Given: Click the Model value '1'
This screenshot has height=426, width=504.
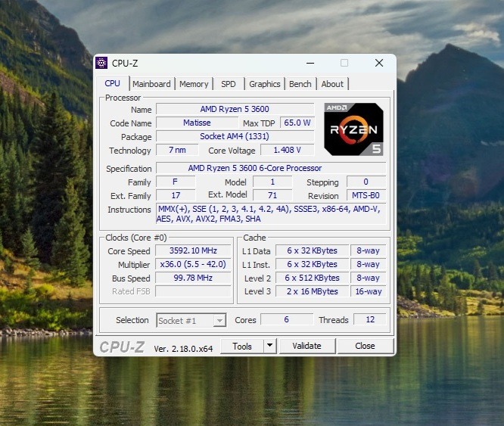Looking at the screenshot, I should [272, 182].
